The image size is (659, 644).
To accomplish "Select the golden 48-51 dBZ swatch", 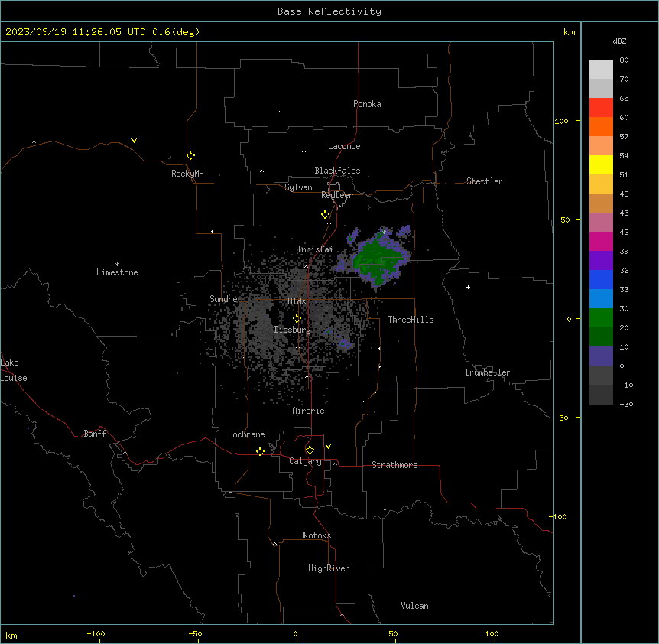I will (x=601, y=184).
